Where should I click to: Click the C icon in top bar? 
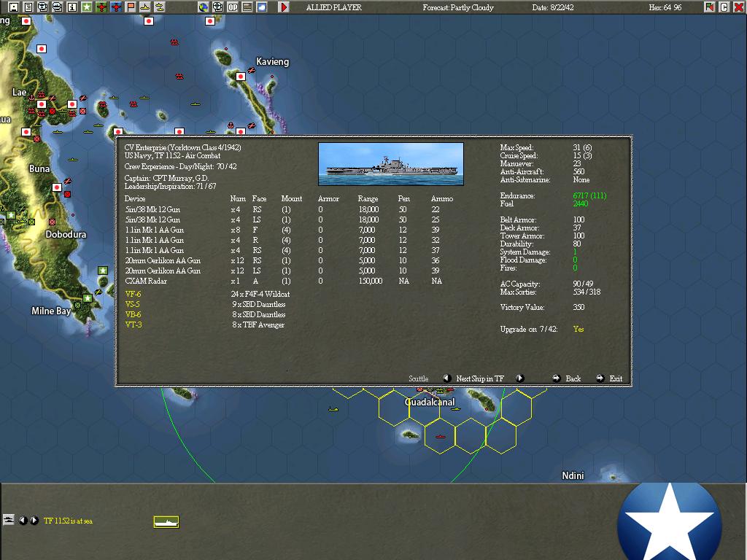(724, 7)
